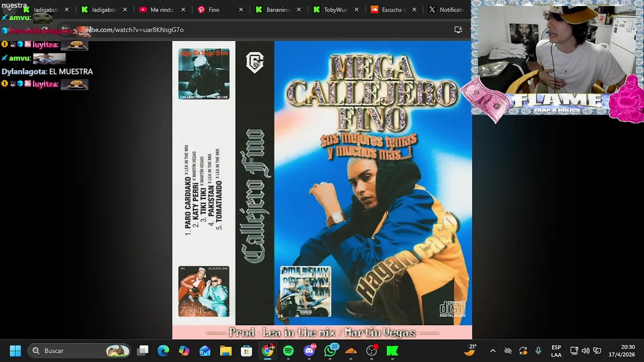This screenshot has height=362, width=644.
Task: Open the Kick app on the taskbar
Action: [x=392, y=350]
